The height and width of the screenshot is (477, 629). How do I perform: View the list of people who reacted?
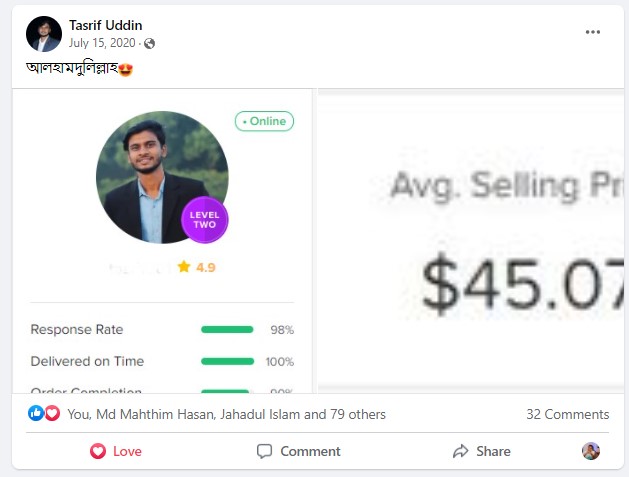[x=226, y=414]
